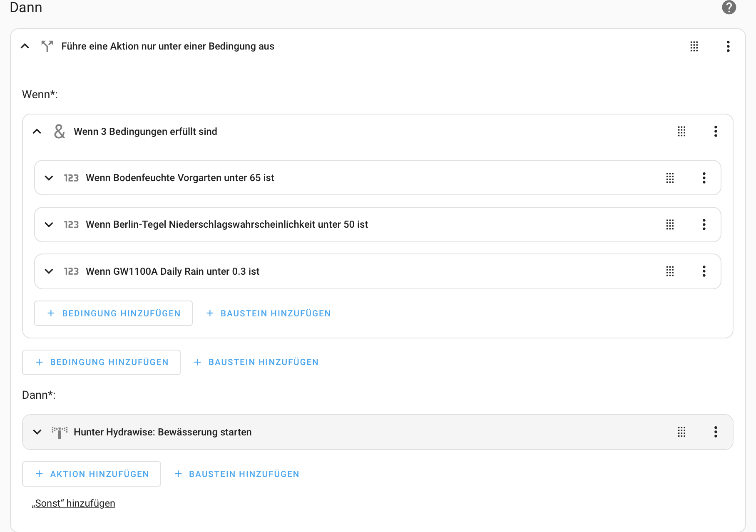
Task: Expand the Berlin-Tegel Niederschlagswahrscheinlichkeit condition
Action: click(49, 225)
